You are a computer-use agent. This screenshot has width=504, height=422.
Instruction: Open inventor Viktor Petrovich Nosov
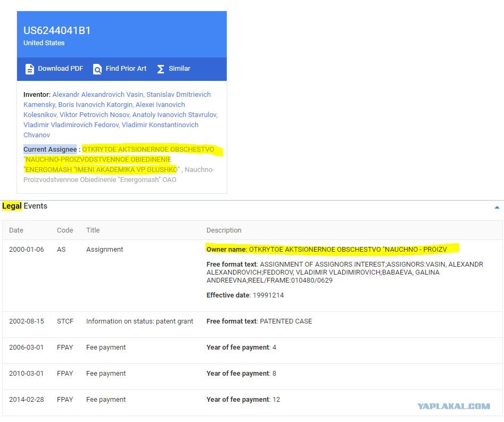94,115
